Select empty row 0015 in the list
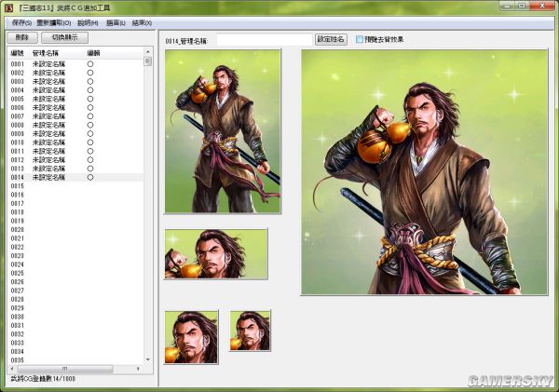Screen dimensions: 559x392 [56, 186]
